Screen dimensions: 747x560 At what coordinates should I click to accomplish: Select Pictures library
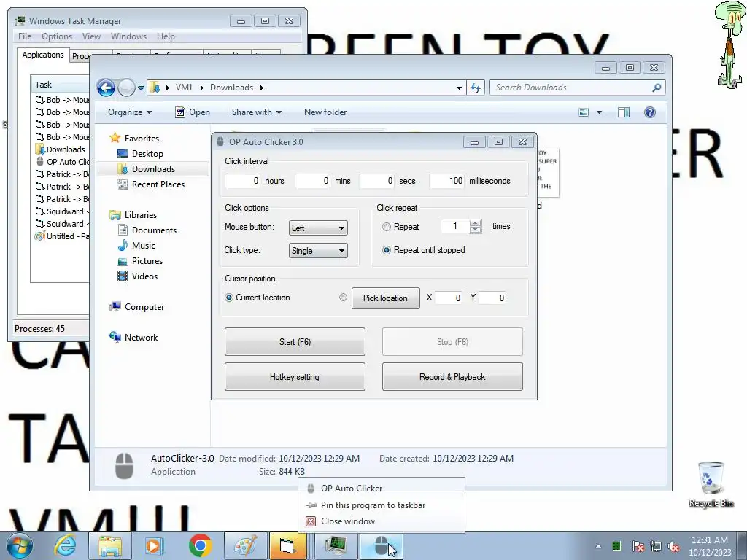click(x=147, y=261)
